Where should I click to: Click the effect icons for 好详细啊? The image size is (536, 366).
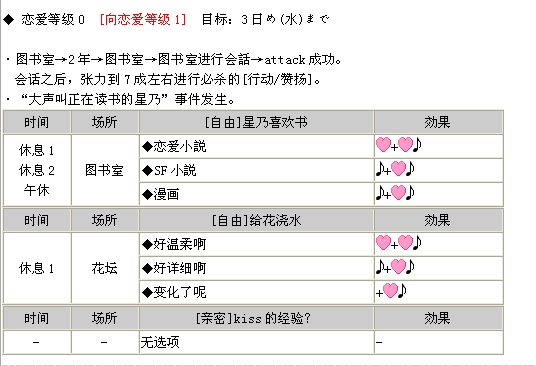point(395,267)
